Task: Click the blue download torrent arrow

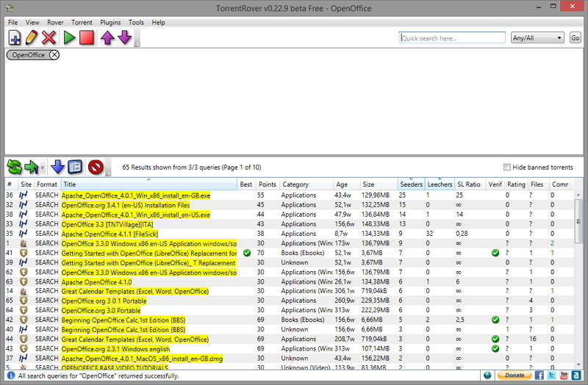Action: pyautogui.click(x=57, y=168)
